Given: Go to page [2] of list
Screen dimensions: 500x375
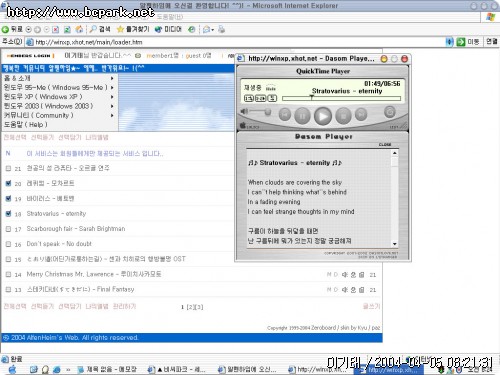Looking at the screenshot, I should [x=191, y=307].
